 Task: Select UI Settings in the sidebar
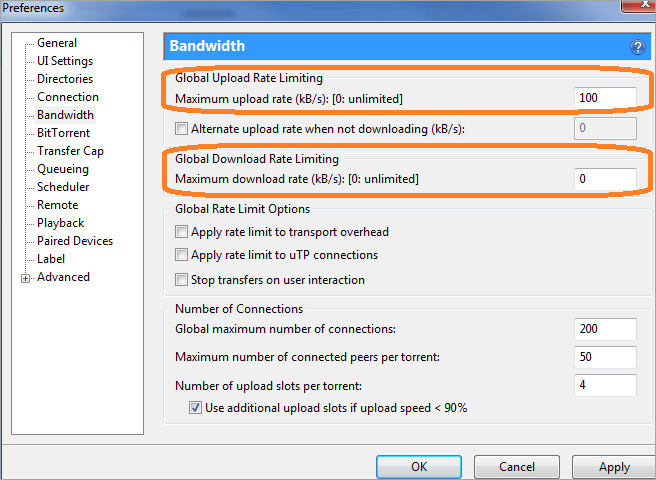[65, 61]
